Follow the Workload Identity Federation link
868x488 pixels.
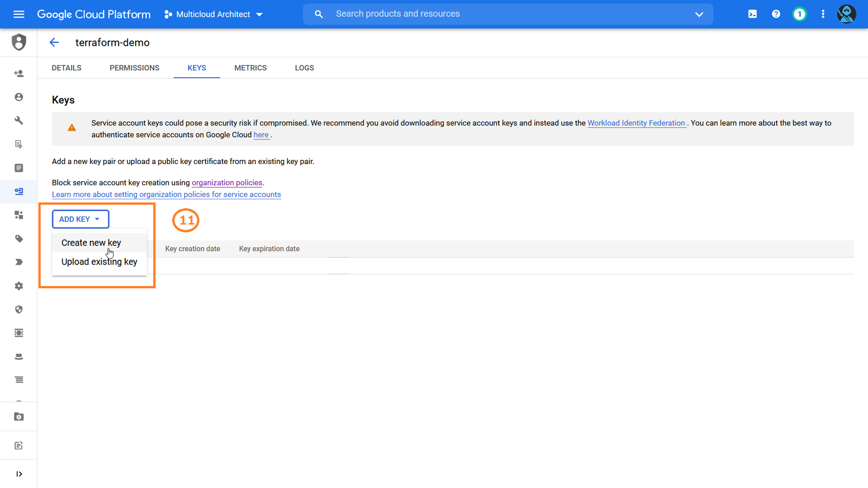coord(636,123)
